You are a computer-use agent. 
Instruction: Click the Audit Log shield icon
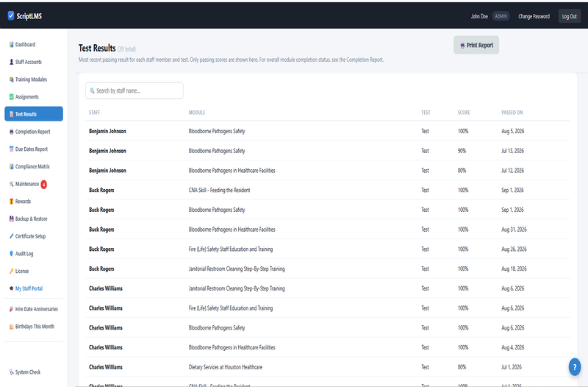[x=11, y=254]
